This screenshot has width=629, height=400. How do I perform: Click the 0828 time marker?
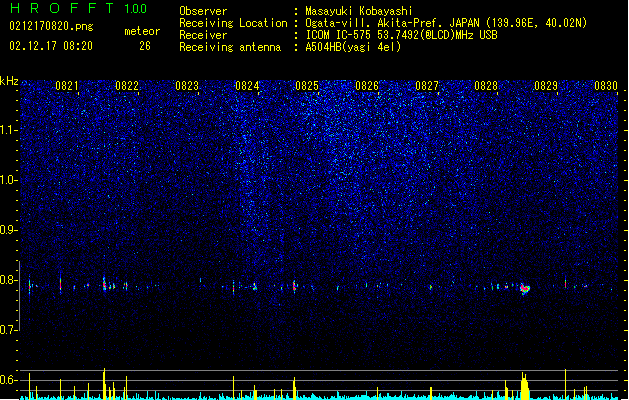486,86
